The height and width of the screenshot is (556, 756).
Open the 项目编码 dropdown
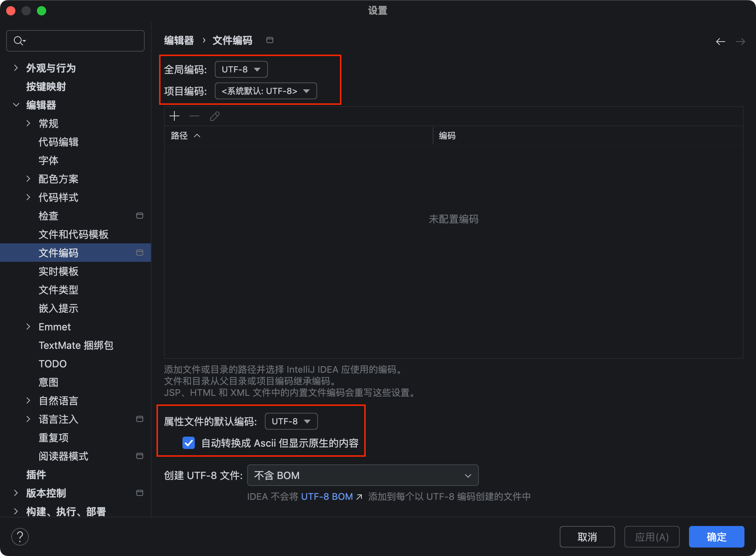[x=265, y=91]
